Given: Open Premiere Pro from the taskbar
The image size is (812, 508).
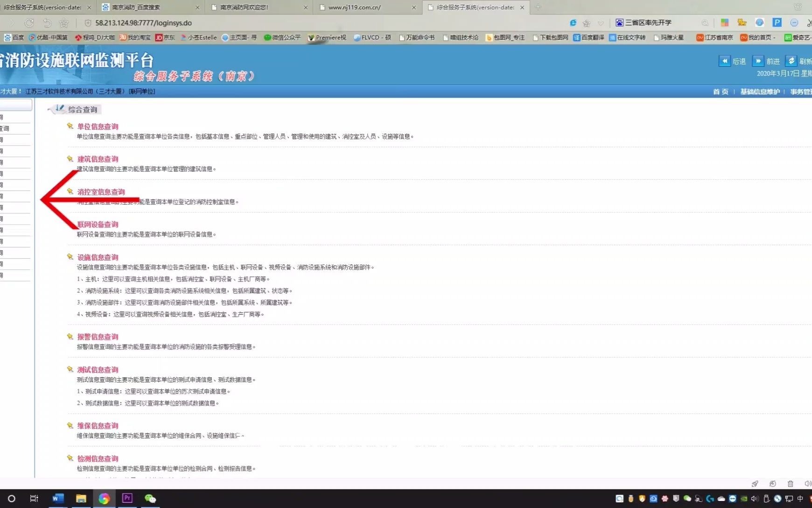Looking at the screenshot, I should click(x=127, y=498).
